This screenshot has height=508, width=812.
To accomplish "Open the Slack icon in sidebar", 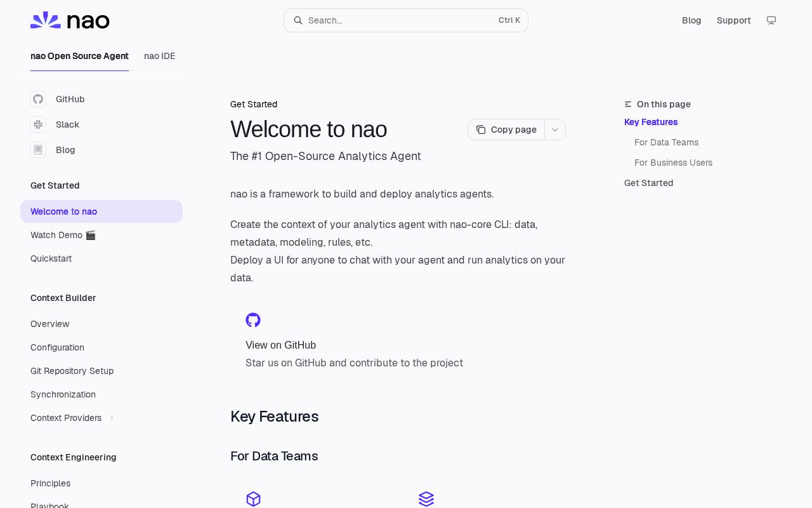I will click(x=38, y=124).
